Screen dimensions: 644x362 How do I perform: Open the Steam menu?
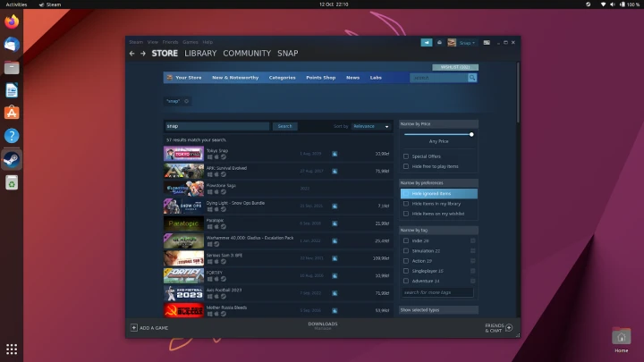pos(136,42)
